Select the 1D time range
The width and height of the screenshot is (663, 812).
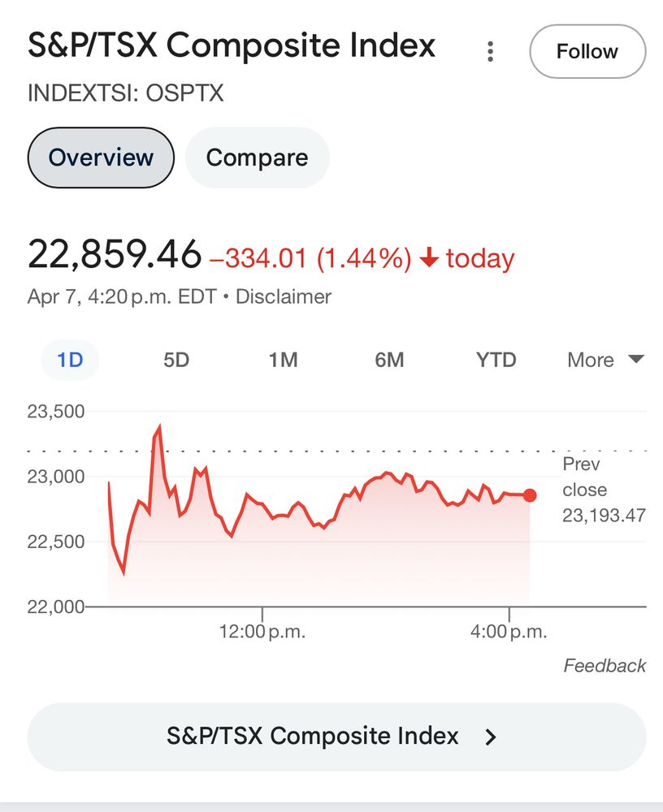(70, 360)
